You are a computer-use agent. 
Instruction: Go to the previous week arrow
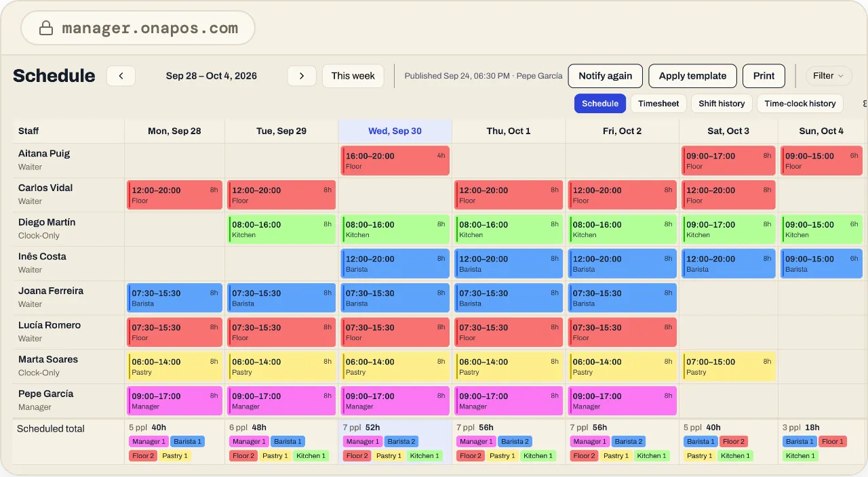click(121, 76)
